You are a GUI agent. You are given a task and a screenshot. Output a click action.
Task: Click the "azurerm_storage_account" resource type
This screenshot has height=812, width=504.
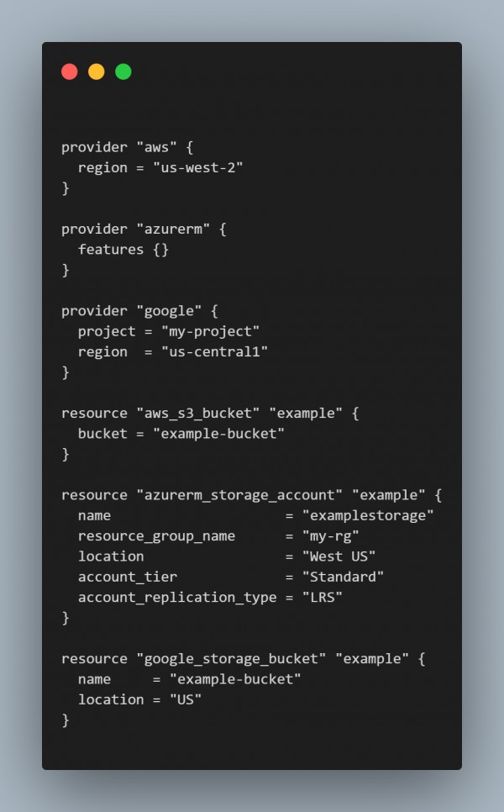[239, 495]
